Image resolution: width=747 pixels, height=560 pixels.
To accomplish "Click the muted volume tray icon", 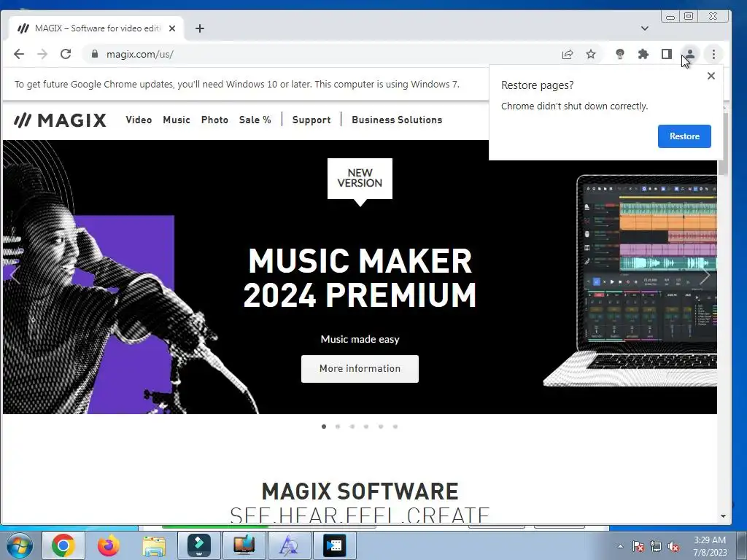I will pos(673,547).
